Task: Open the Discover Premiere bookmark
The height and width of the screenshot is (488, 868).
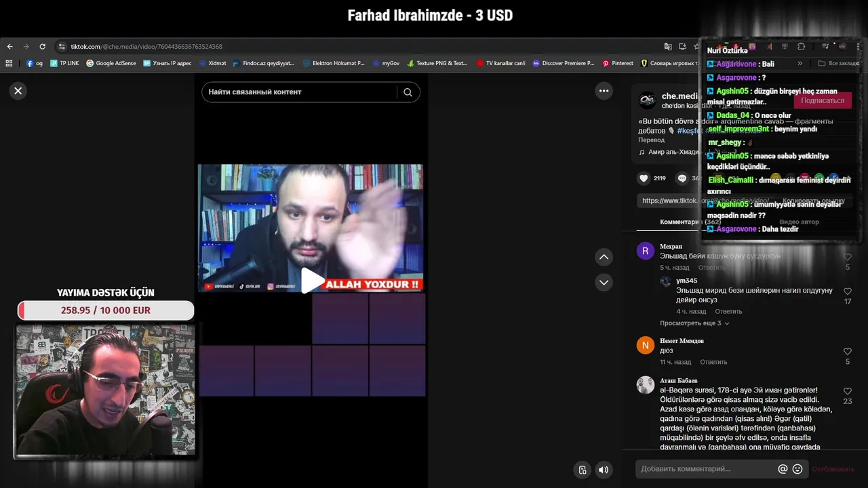Action: [564, 63]
